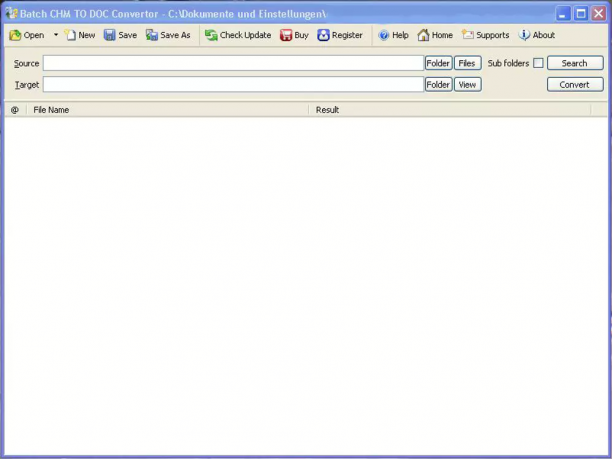Create a new project with New icon

(70, 35)
